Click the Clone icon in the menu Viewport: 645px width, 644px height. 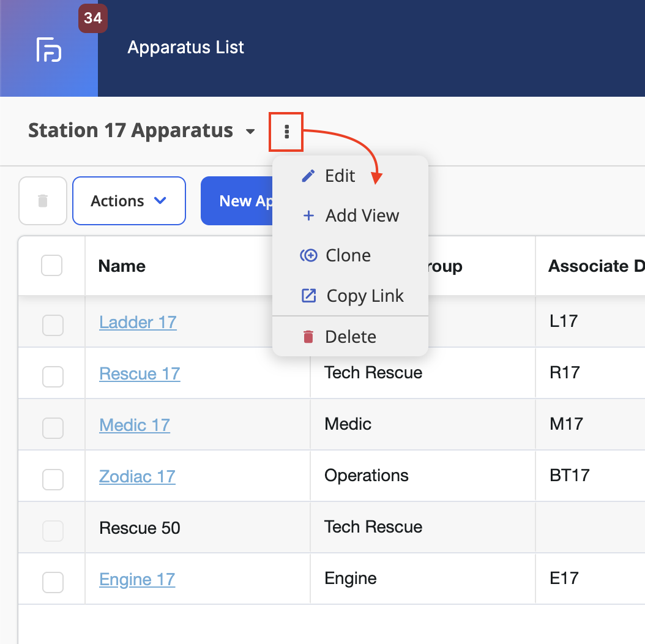pos(308,255)
